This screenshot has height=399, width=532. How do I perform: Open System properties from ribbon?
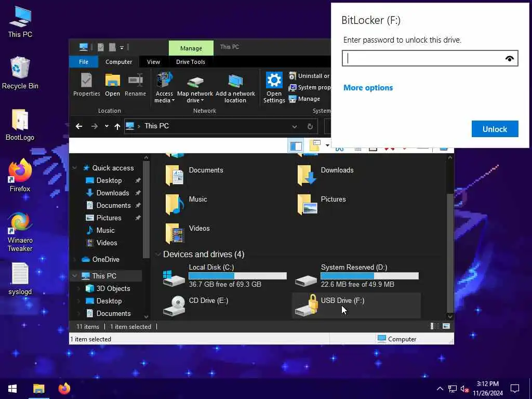coord(309,87)
